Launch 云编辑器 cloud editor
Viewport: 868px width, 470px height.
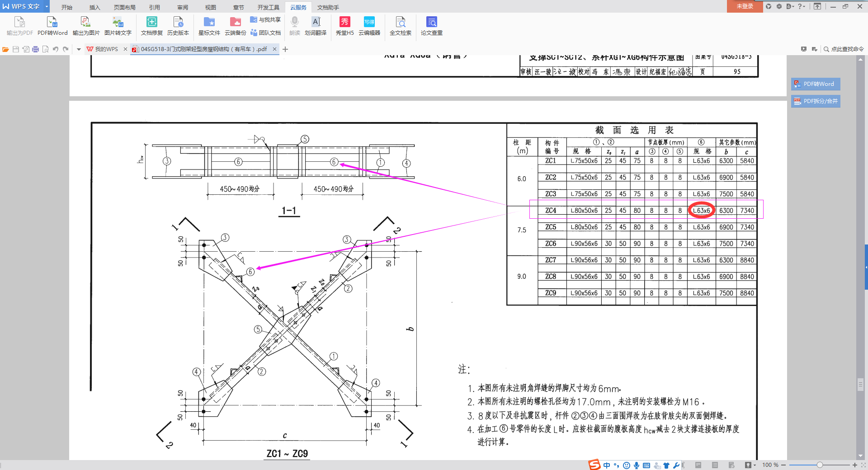369,26
